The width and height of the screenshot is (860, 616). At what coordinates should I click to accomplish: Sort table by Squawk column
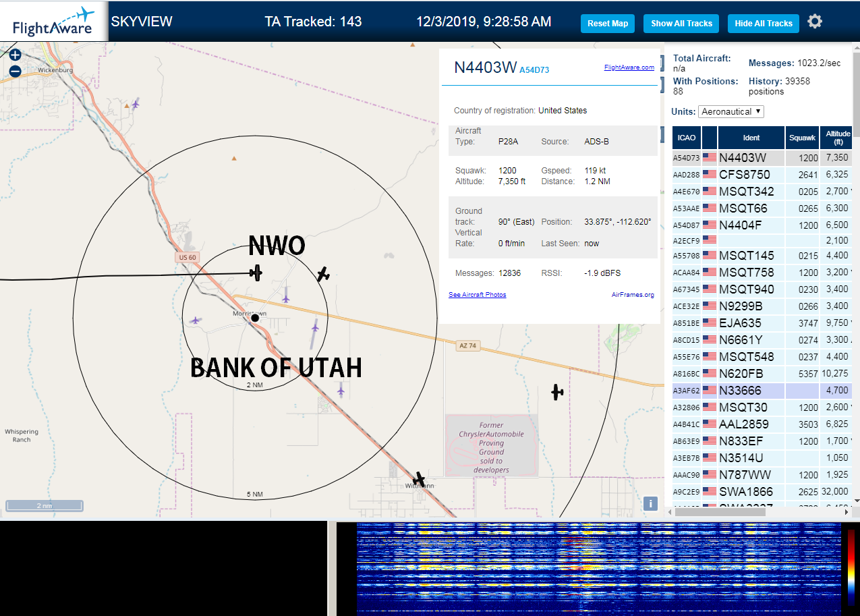coord(802,138)
